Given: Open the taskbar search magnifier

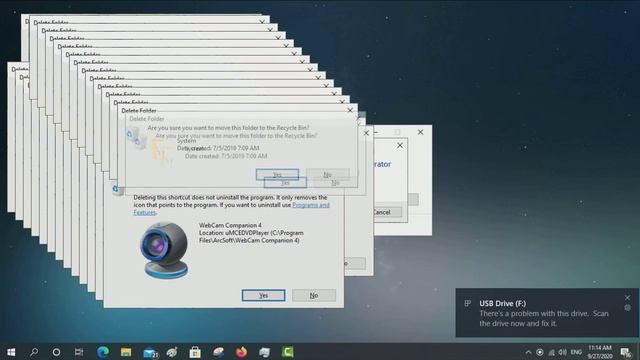Looking at the screenshot, I should [x=34, y=352].
